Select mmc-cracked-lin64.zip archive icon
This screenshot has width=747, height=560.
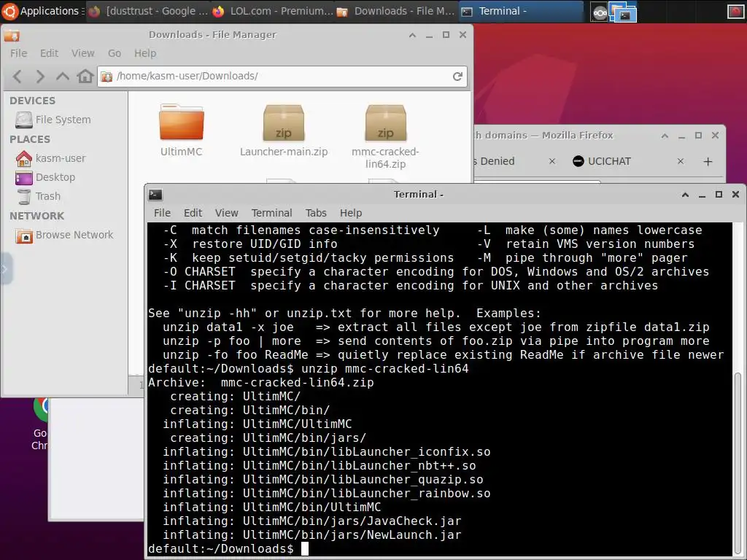[x=385, y=122]
